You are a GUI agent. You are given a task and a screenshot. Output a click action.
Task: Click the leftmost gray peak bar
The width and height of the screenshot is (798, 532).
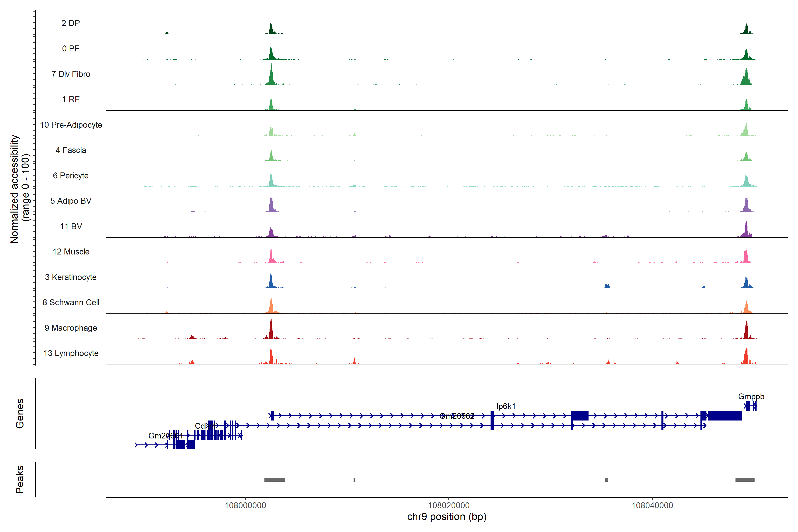[x=274, y=480]
